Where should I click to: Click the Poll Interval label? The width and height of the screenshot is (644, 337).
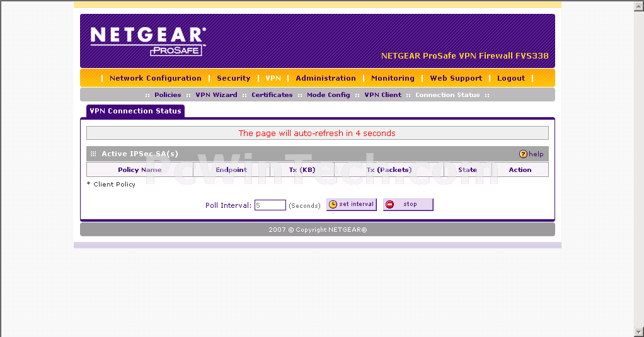(228, 205)
